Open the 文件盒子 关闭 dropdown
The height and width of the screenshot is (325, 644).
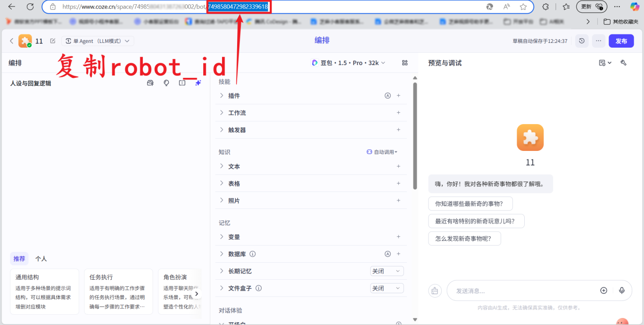387,288
